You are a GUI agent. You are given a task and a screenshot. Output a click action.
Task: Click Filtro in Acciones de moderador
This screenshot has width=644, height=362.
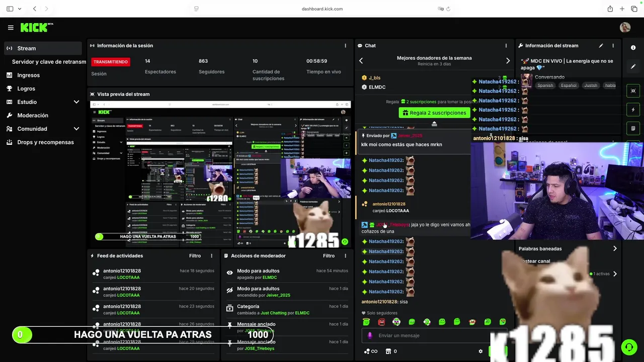coord(329,256)
